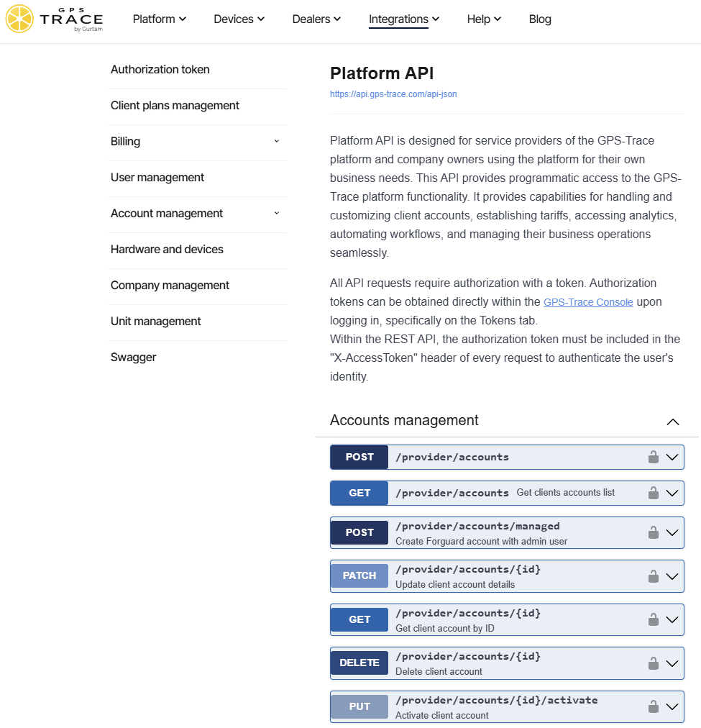Click the PATCH method badge
Viewport: 701px width, 728px height.
[x=359, y=575]
